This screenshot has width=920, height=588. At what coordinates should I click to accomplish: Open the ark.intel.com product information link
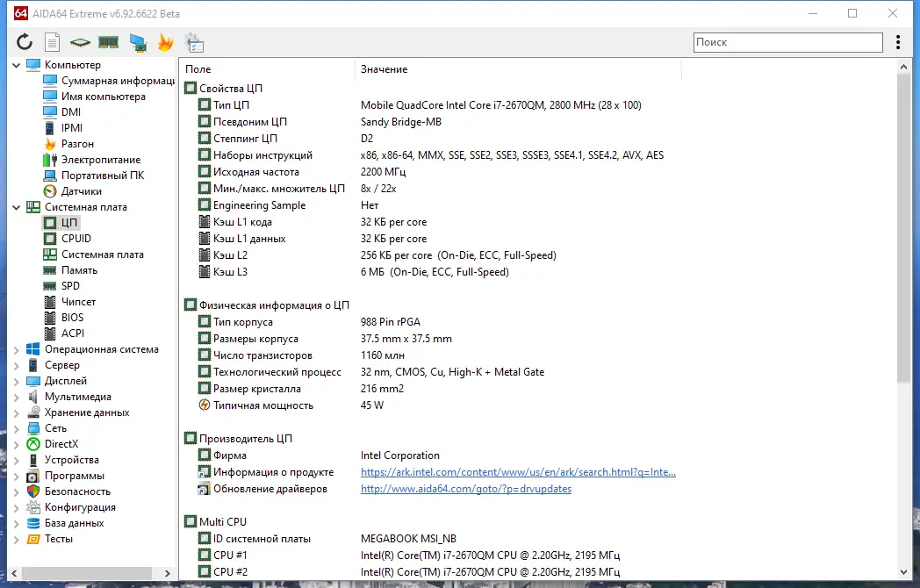point(518,472)
